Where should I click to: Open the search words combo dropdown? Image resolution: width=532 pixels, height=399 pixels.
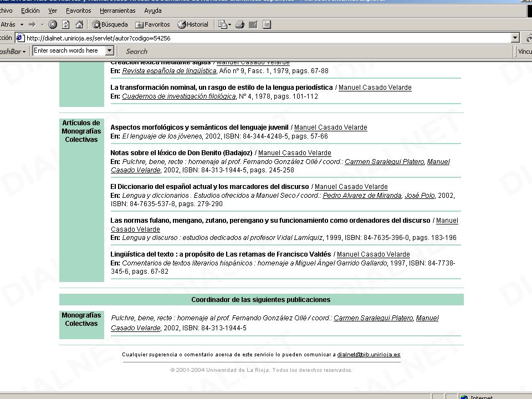(x=109, y=51)
